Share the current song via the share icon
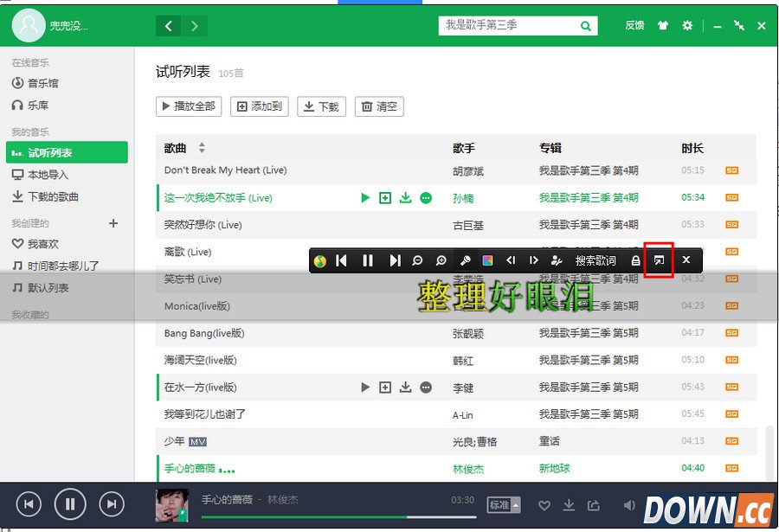This screenshot has width=779, height=532. click(x=593, y=504)
